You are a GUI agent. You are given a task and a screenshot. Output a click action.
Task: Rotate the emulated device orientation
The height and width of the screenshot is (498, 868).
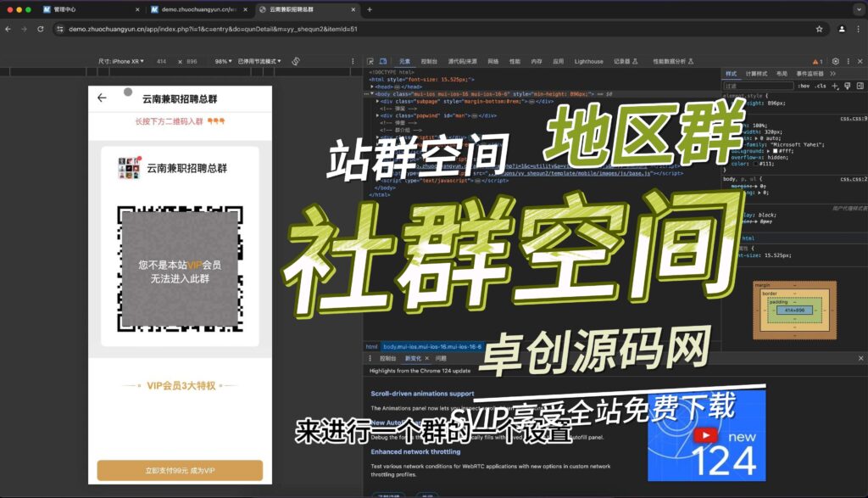point(296,61)
